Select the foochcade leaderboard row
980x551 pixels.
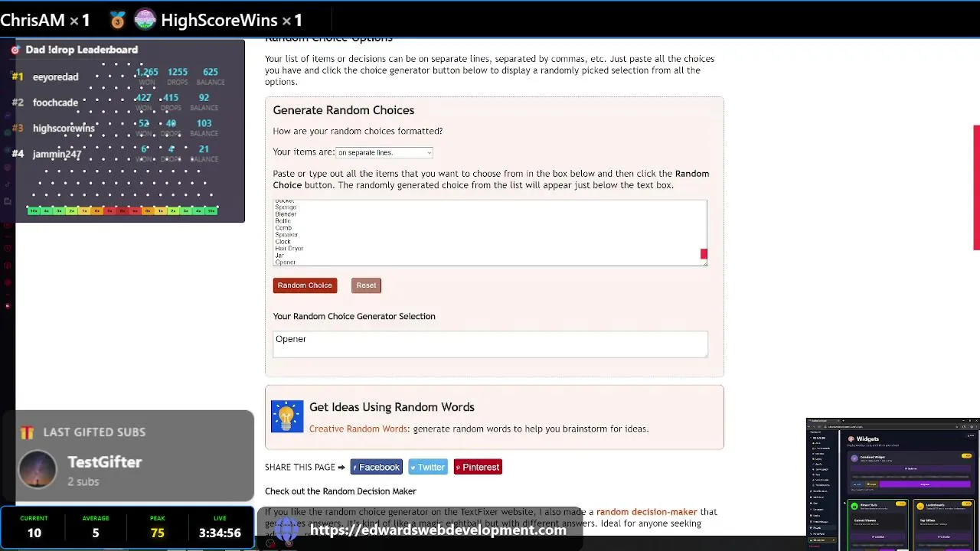point(117,103)
